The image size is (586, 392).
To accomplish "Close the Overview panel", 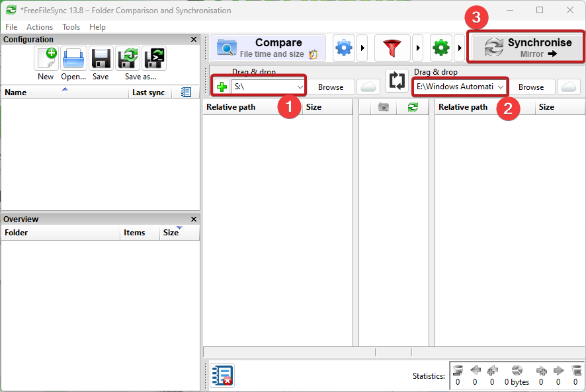I will click(194, 219).
